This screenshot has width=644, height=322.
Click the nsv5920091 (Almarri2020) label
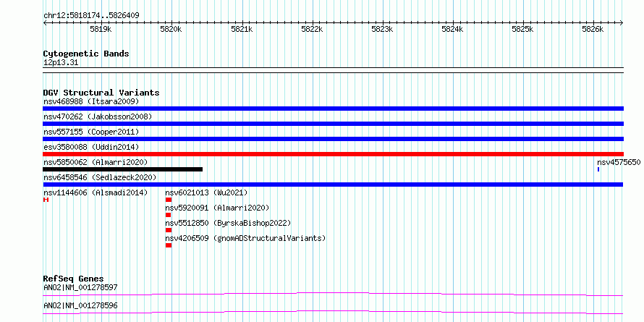(217, 208)
